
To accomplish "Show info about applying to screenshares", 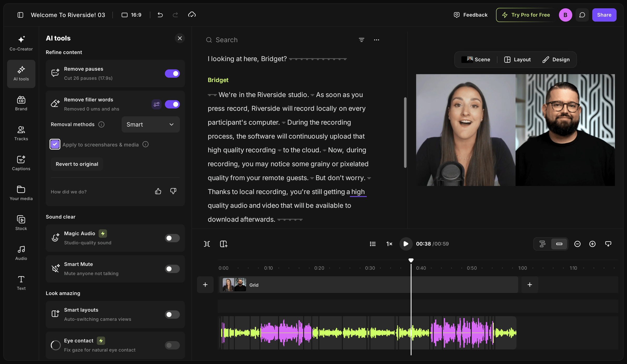I will click(146, 144).
